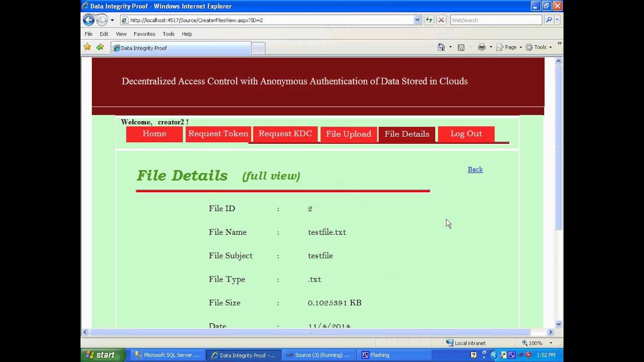The height and width of the screenshot is (362, 644).
Task: Click the taskbar clock 1:52 PM
Action: [x=546, y=355]
